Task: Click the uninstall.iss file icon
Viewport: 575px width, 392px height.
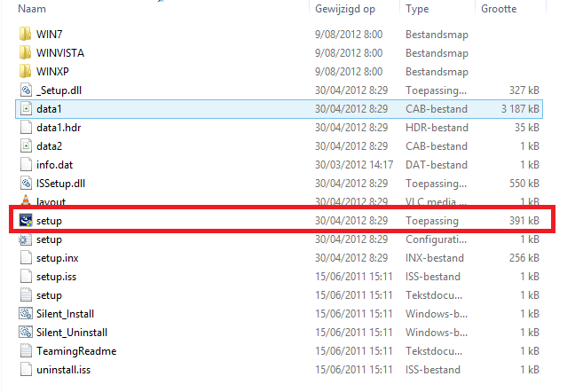Action: 26,370
